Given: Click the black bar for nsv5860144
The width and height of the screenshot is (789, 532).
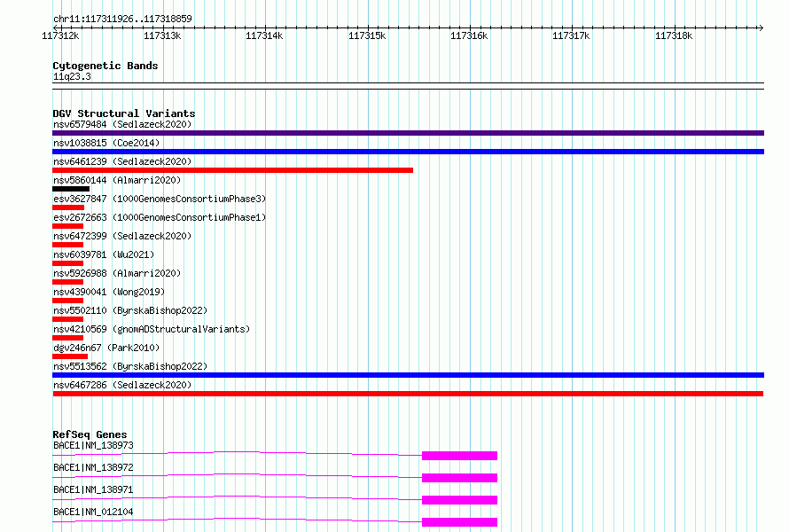Looking at the screenshot, I should click(x=71, y=189).
